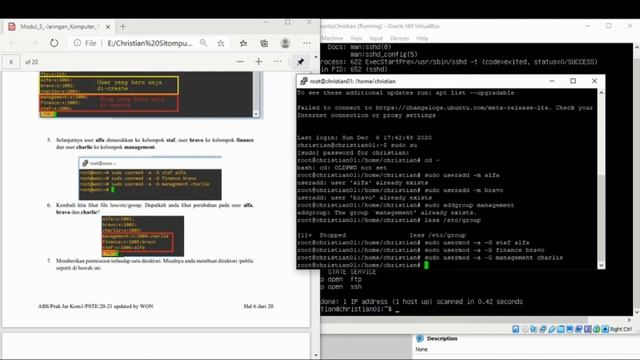This screenshot has width=640, height=360.
Task: Click the usermod commands screenshot in PDF
Action: [x=150, y=178]
